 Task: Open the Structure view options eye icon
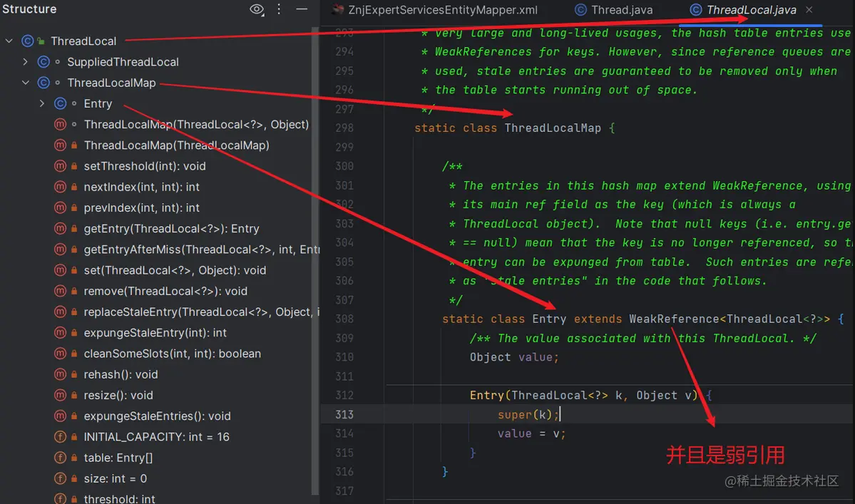(257, 9)
